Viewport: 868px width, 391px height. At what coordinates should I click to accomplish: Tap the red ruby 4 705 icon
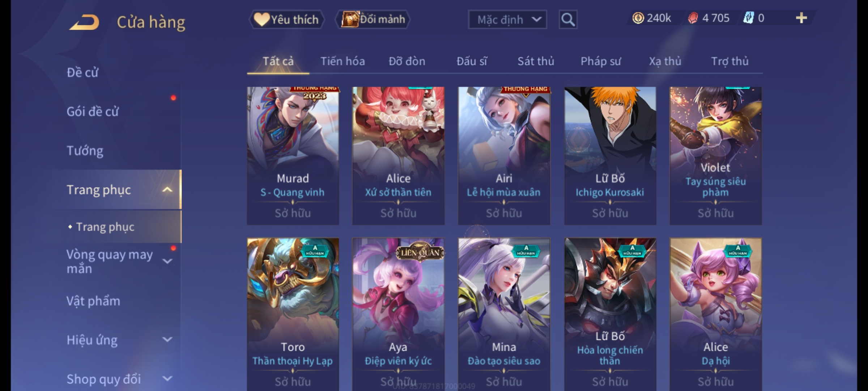pyautogui.click(x=693, y=18)
